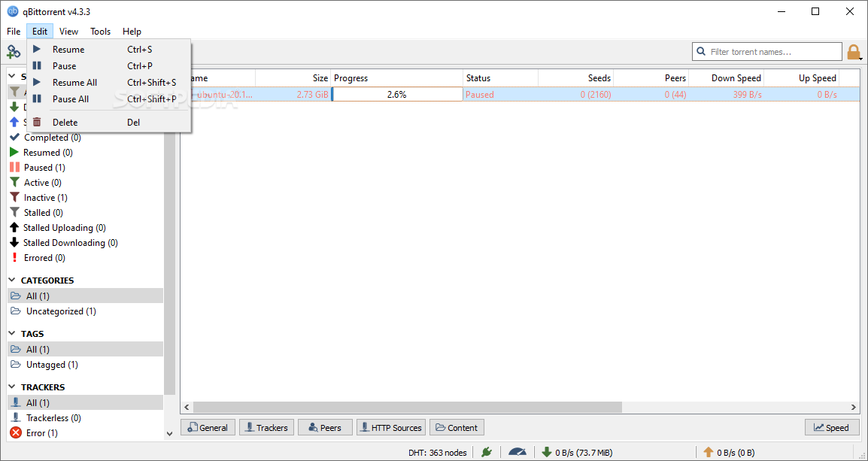
Task: Toggle the alternative speed limits speedometer icon
Action: tap(517, 452)
